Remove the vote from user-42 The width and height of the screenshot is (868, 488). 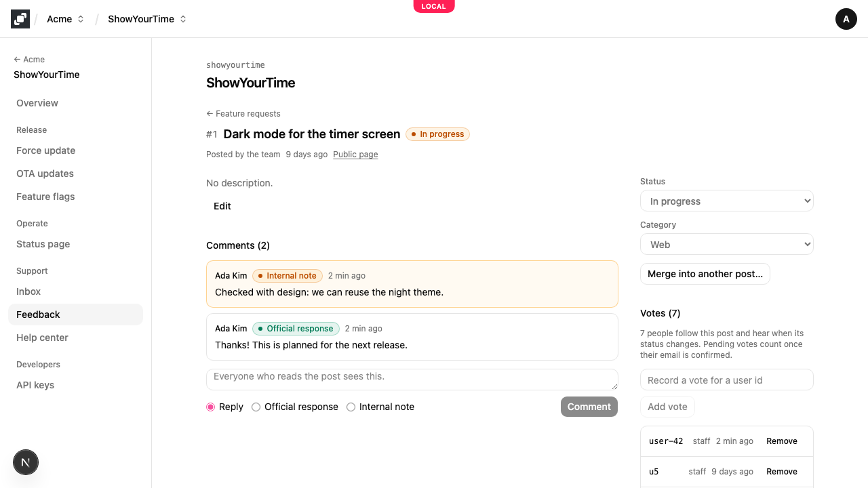pos(782,441)
